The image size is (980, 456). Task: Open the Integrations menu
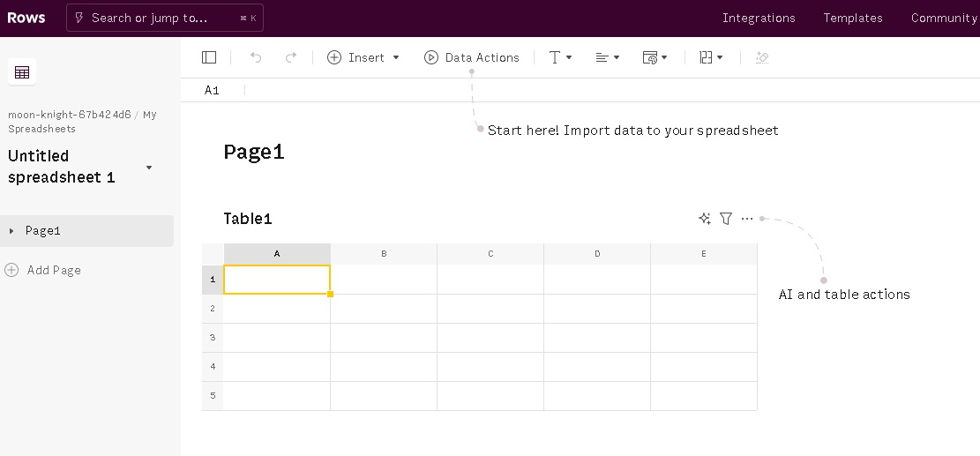[x=759, y=18]
